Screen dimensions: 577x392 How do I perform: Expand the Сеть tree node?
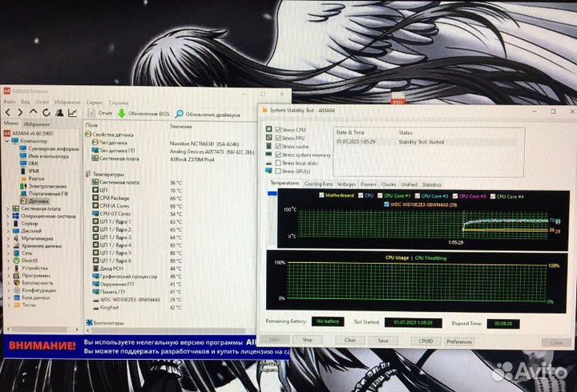pyautogui.click(x=8, y=253)
